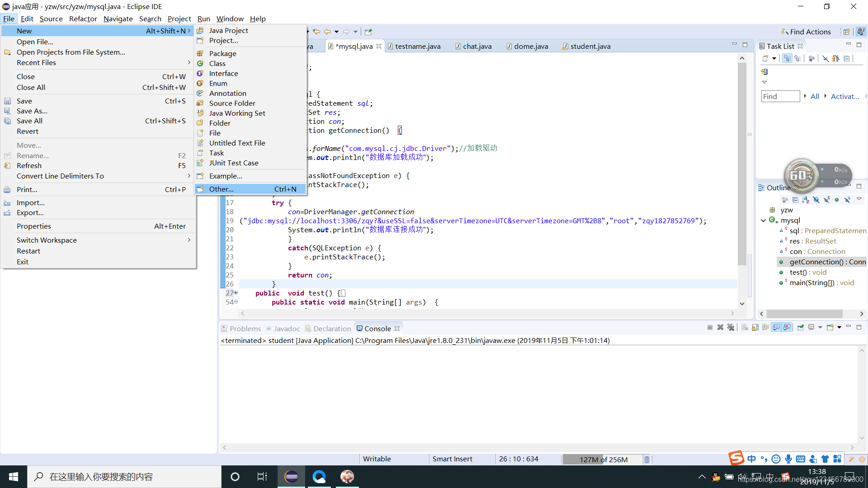Click the heap memory usage bar
The image size is (868, 488).
603,460
